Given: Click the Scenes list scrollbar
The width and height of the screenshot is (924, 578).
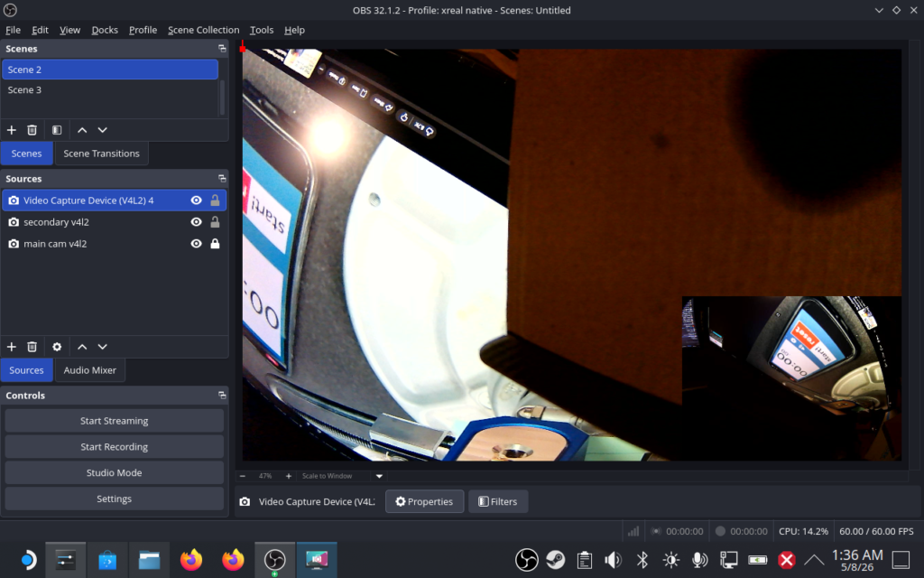Looking at the screenshot, I should [x=222, y=98].
